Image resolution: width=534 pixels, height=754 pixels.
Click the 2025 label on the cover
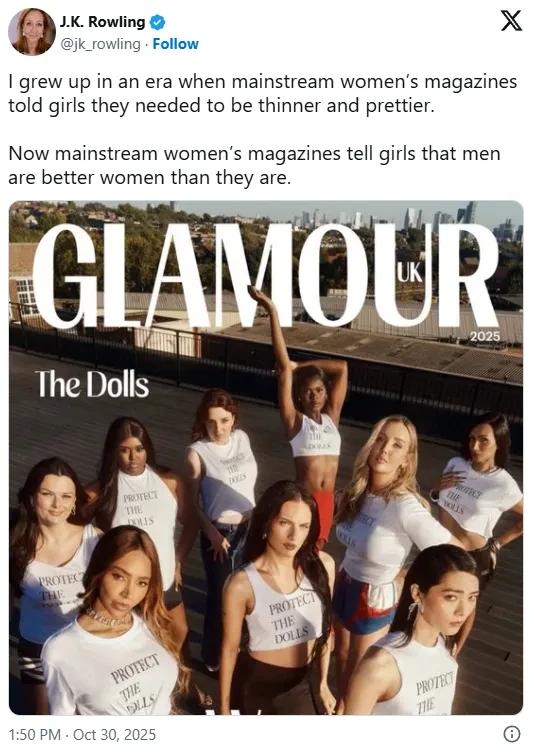point(484,337)
